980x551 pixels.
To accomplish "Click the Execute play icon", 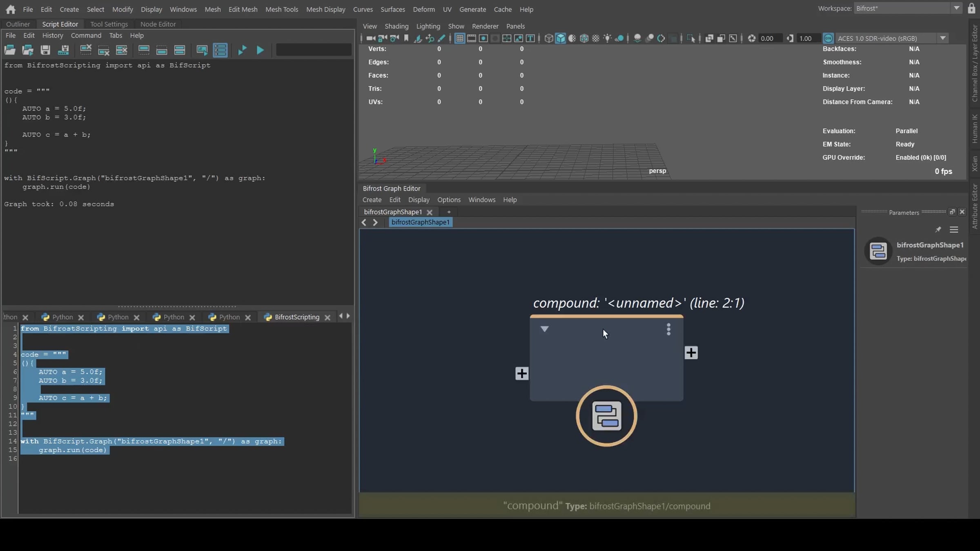I will click(x=260, y=50).
